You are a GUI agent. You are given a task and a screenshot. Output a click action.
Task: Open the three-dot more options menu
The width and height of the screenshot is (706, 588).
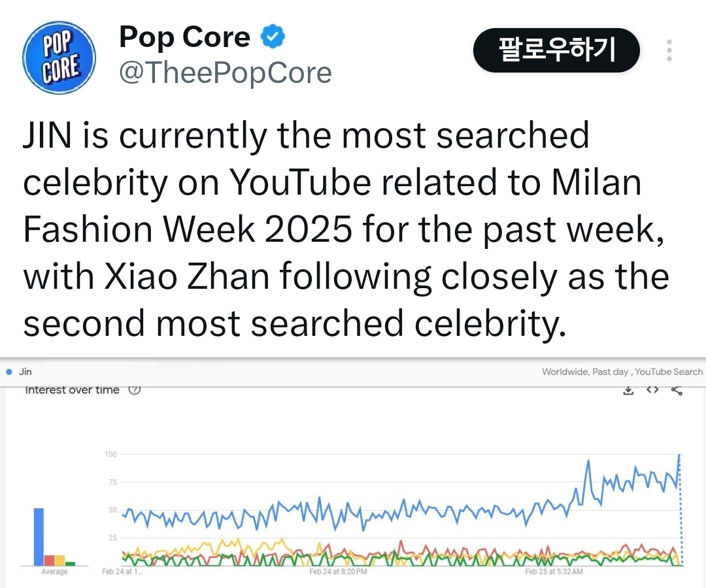669,50
